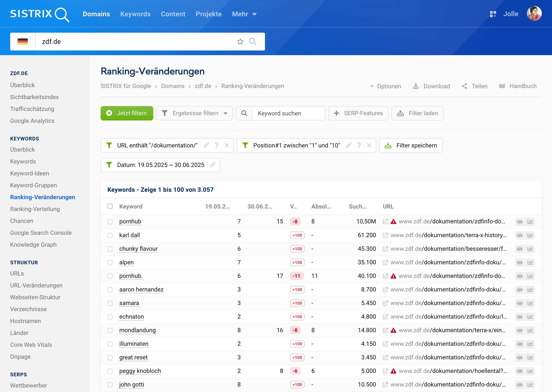This screenshot has width=552, height=392.
Task: Show chart history icon for pornhub row
Action: tap(530, 222)
